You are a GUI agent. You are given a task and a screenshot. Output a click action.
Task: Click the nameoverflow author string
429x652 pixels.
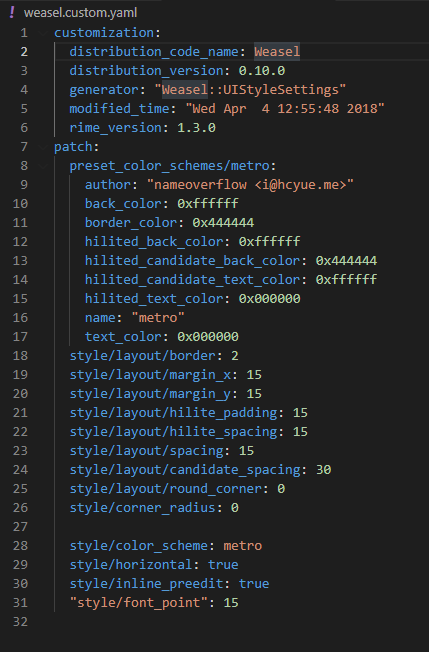tap(250, 184)
